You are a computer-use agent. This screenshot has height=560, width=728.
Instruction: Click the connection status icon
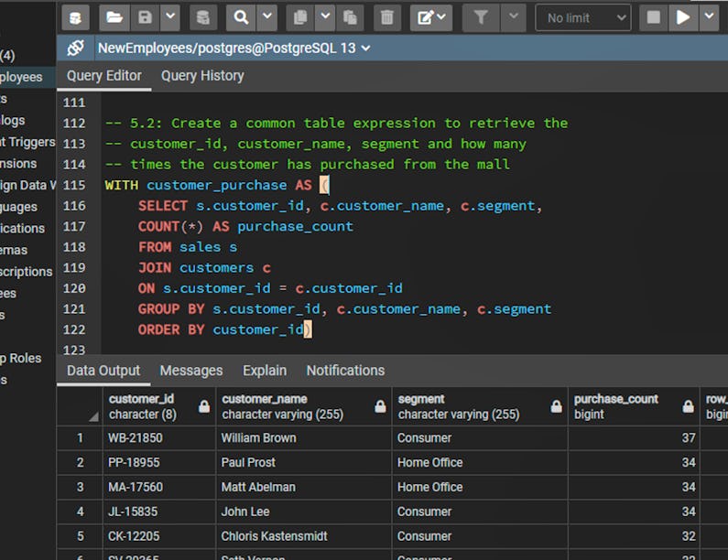[77, 48]
